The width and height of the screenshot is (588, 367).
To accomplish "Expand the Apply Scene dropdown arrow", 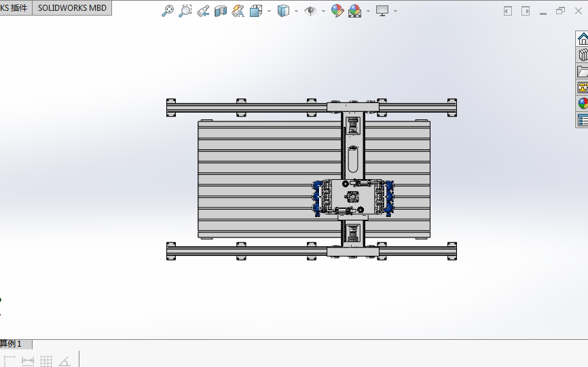I will pyautogui.click(x=368, y=12).
